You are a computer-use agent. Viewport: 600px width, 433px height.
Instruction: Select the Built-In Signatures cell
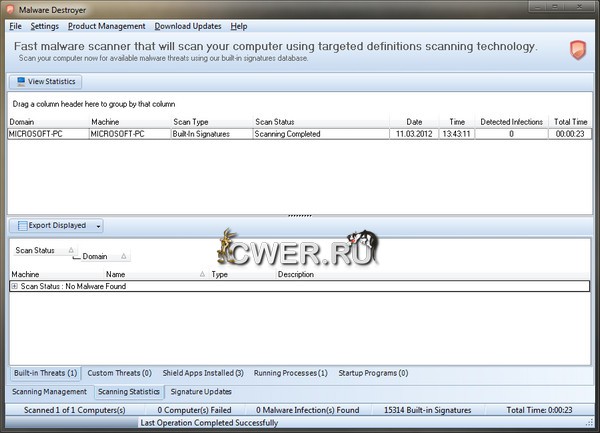212,134
